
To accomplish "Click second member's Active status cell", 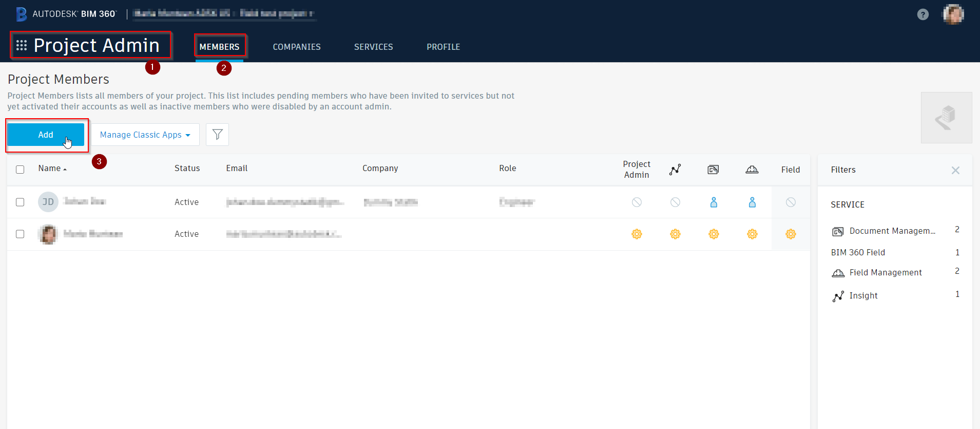I will click(186, 234).
